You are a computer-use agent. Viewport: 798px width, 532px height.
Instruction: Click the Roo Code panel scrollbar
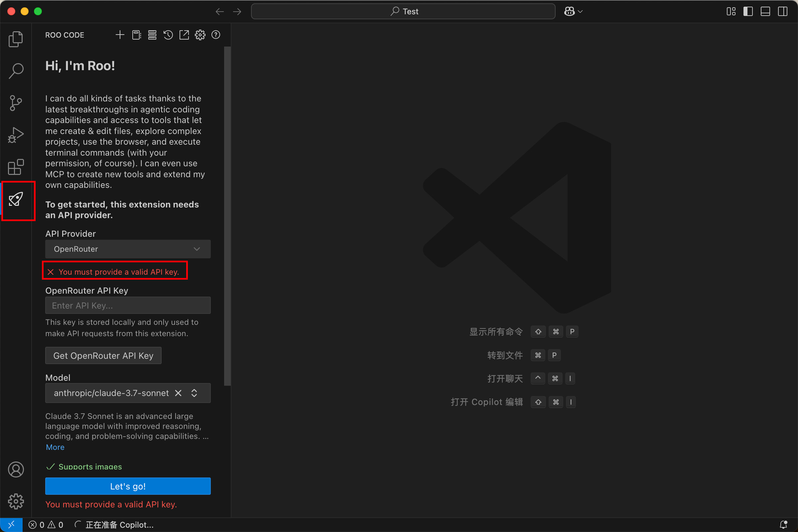pos(227,216)
